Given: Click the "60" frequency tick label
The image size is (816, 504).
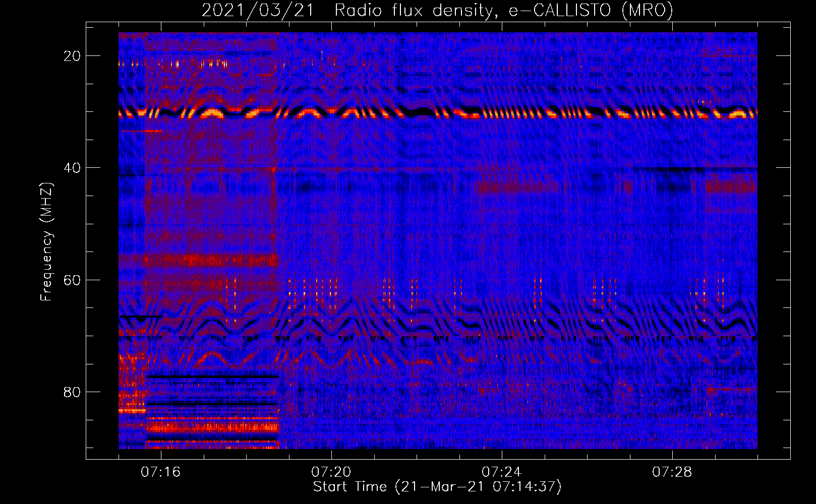Looking at the screenshot, I should coord(73,280).
